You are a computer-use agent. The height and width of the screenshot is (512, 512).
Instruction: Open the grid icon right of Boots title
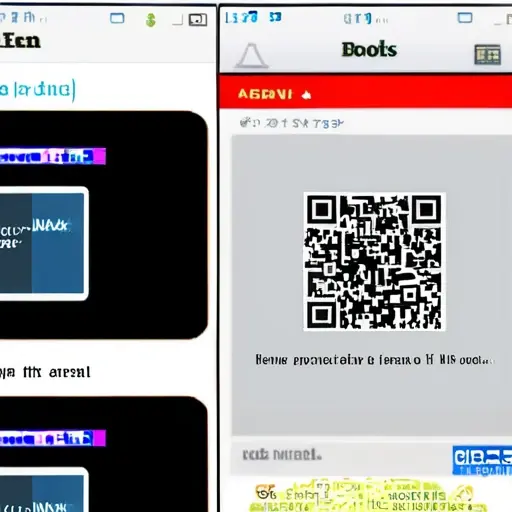pyautogui.click(x=487, y=54)
